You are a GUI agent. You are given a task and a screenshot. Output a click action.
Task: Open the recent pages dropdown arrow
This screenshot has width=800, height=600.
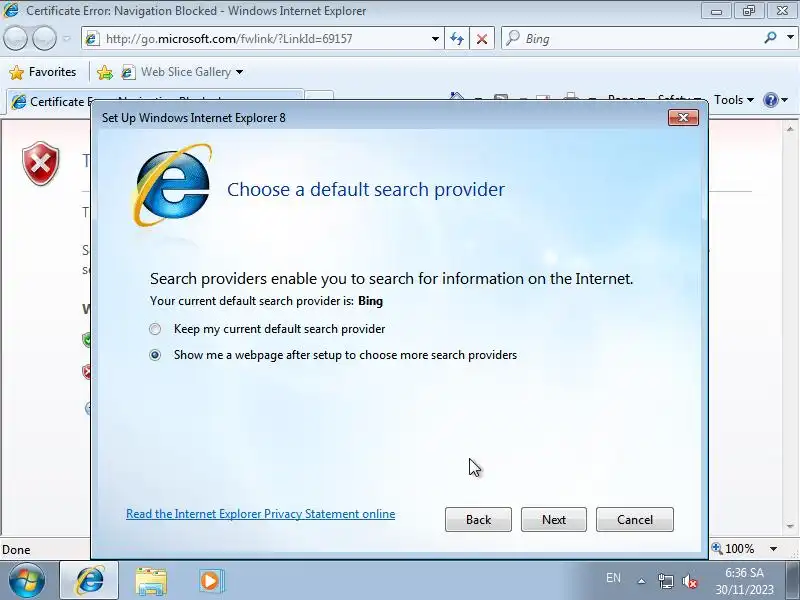click(66, 39)
